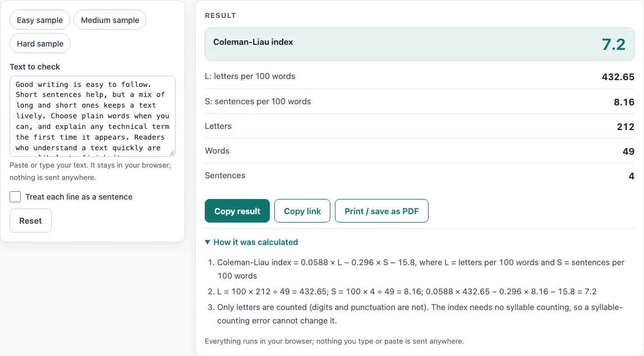Screen dimensions: 644x356
Task: Grab the text area resize handle
Action: (x=172, y=153)
